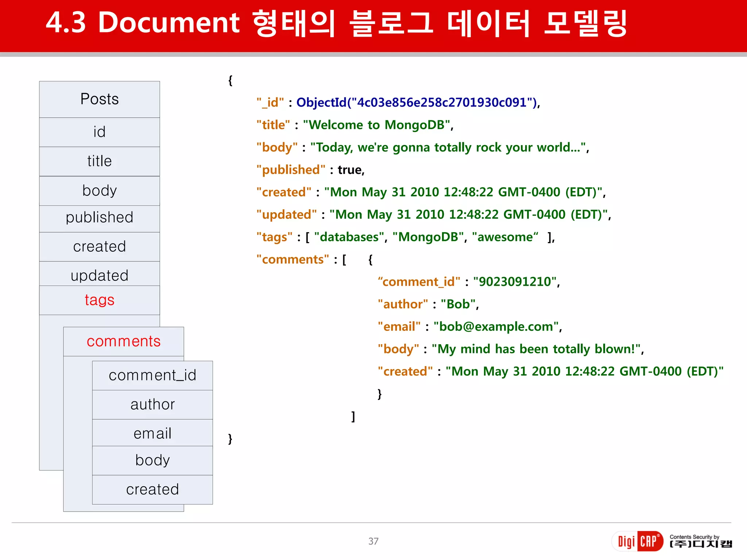The image size is (747, 560).
Task: Click the red comments box
Action: point(124,342)
